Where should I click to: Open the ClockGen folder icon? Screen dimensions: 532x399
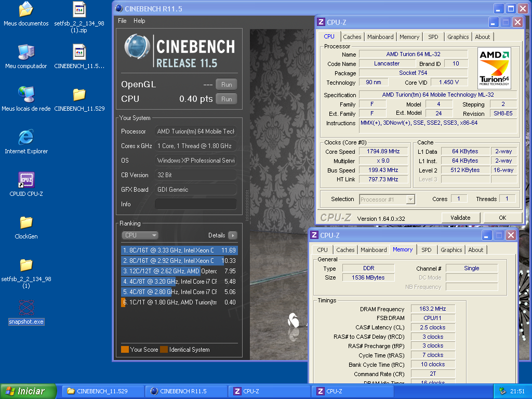[x=26, y=222]
